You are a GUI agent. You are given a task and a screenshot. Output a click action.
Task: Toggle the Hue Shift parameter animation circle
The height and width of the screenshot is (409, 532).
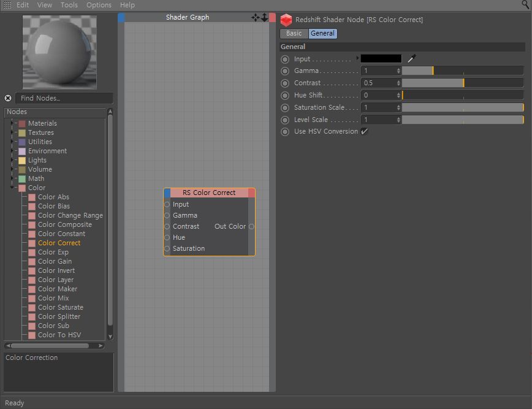coord(285,96)
